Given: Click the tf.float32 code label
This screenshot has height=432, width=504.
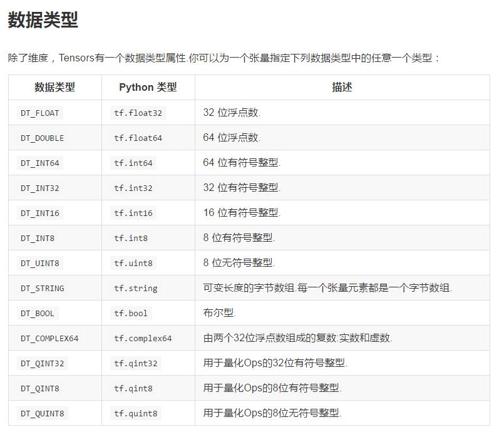Looking at the screenshot, I should [138, 113].
